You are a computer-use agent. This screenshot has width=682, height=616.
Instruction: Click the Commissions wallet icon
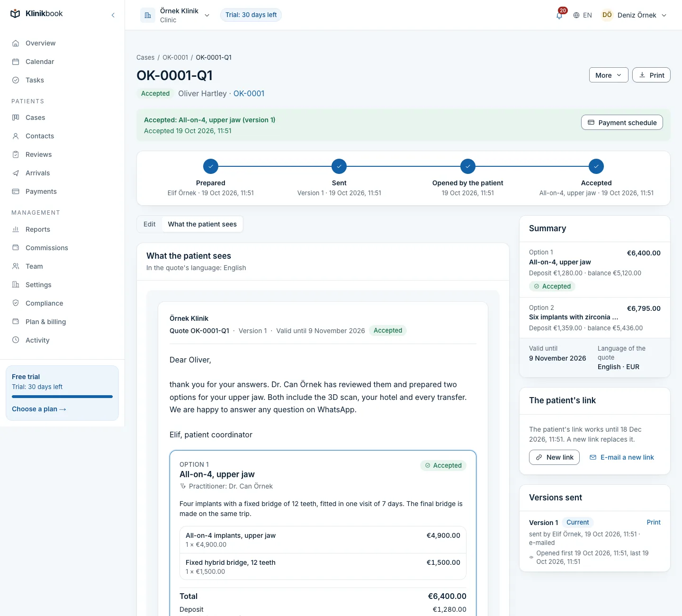16,248
